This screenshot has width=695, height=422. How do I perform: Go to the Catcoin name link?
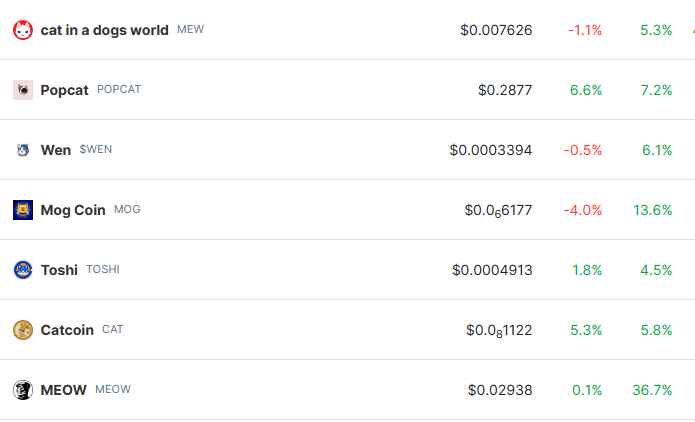tap(67, 330)
